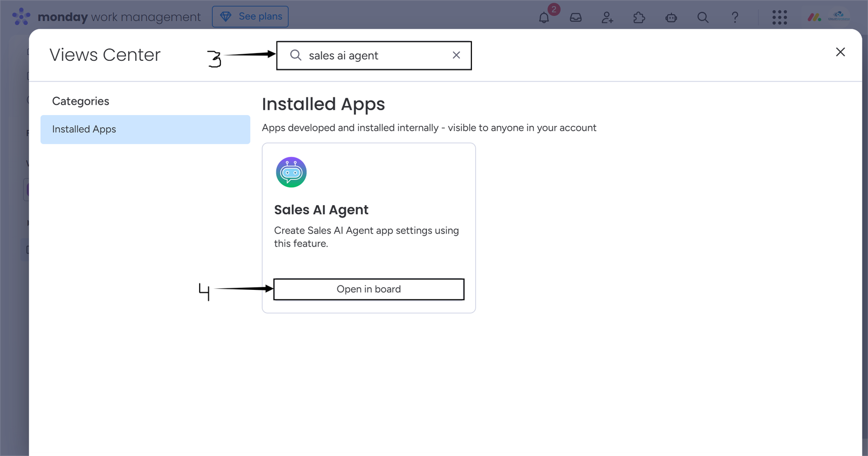The image size is (868, 456).
Task: Click the magnifier icon in the search field
Action: (296, 55)
